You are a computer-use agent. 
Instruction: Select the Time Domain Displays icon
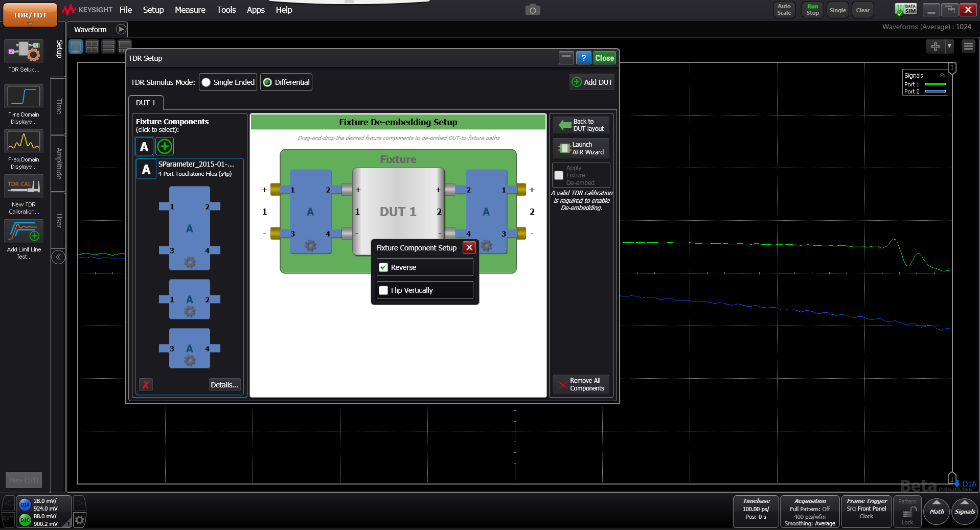pyautogui.click(x=24, y=97)
